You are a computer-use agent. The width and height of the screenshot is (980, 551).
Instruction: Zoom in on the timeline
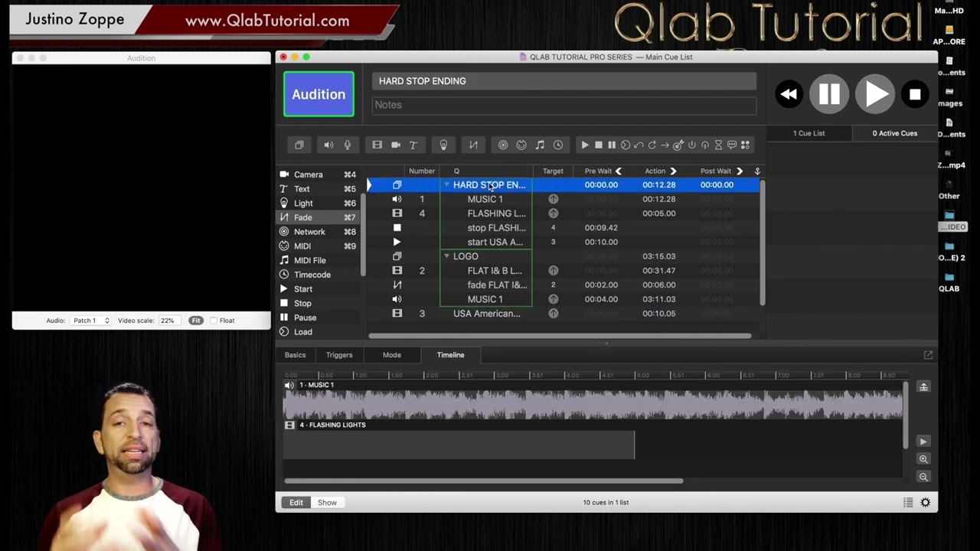click(x=923, y=459)
